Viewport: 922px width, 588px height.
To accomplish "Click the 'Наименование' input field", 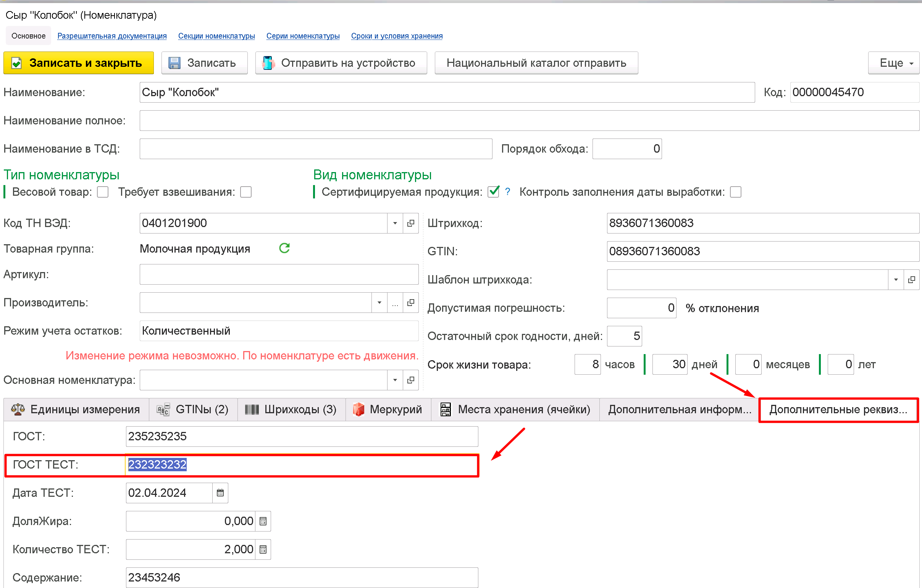I will tap(447, 92).
